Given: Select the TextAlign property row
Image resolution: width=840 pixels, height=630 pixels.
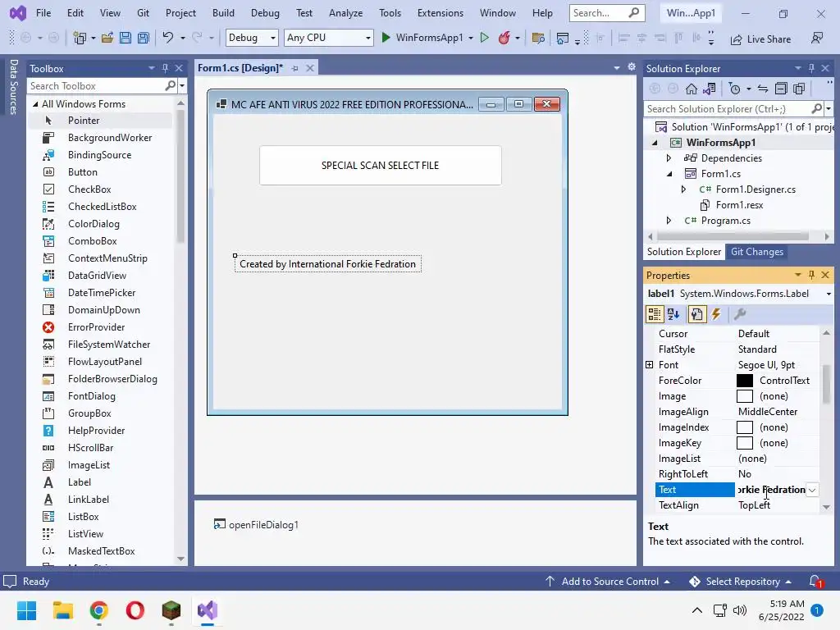Looking at the screenshot, I should [737, 505].
